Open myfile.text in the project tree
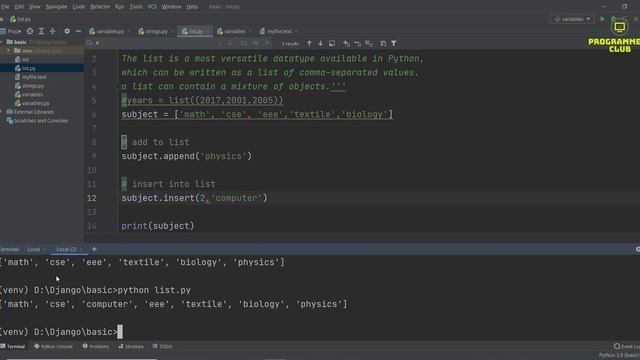The image size is (640, 360). pyautogui.click(x=31, y=77)
